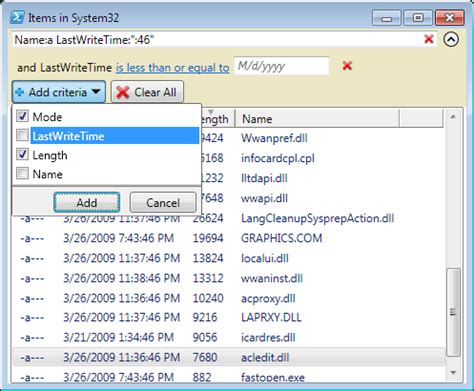Click the Length column header sort arrow

pos(211,112)
